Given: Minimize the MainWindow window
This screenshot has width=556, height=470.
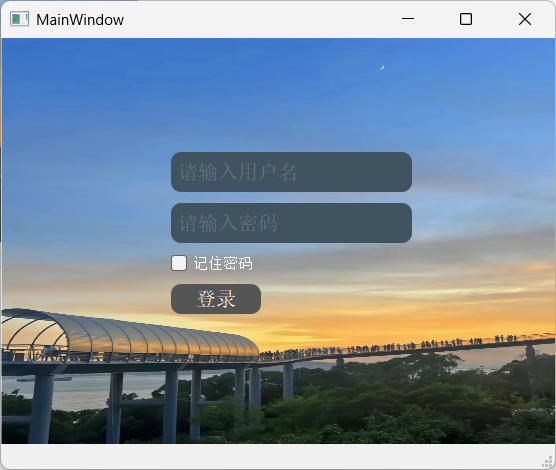Looking at the screenshot, I should point(408,19).
